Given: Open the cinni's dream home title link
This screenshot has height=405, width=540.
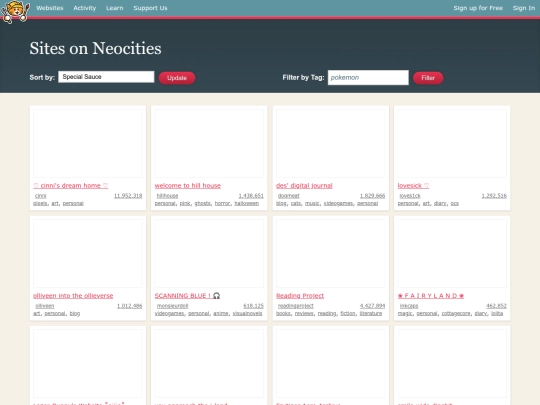Looking at the screenshot, I should click(x=71, y=186).
